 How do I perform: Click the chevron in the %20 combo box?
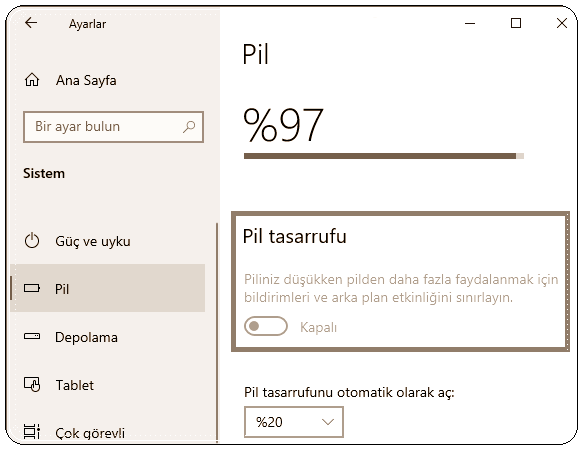(328, 422)
